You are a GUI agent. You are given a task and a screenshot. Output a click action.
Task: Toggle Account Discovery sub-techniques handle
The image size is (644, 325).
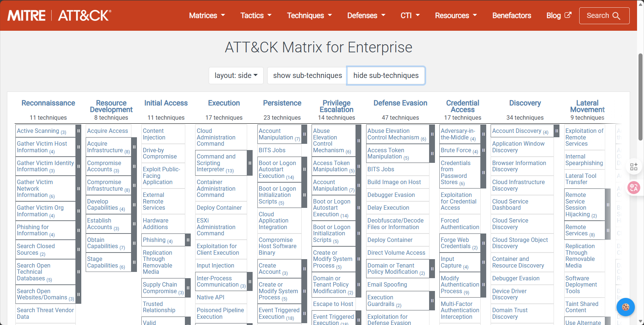(556, 131)
